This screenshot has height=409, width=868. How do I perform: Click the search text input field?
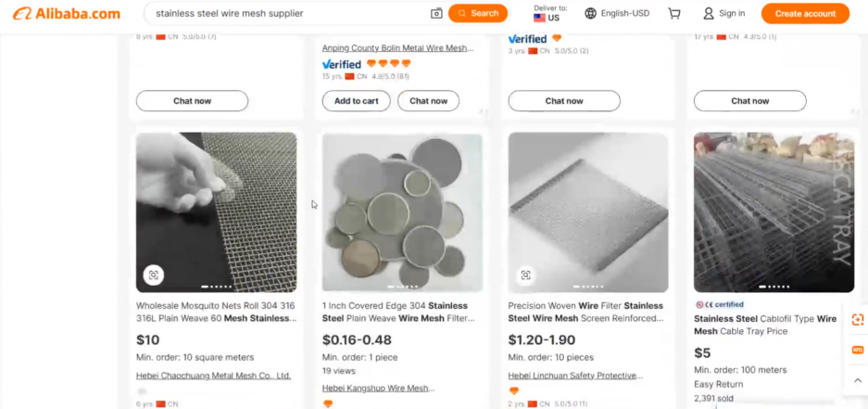[x=287, y=14]
